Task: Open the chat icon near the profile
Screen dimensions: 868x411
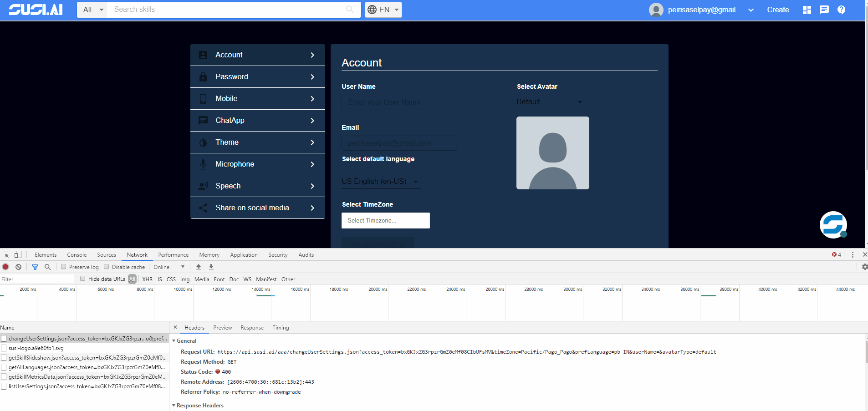Action: (x=824, y=10)
